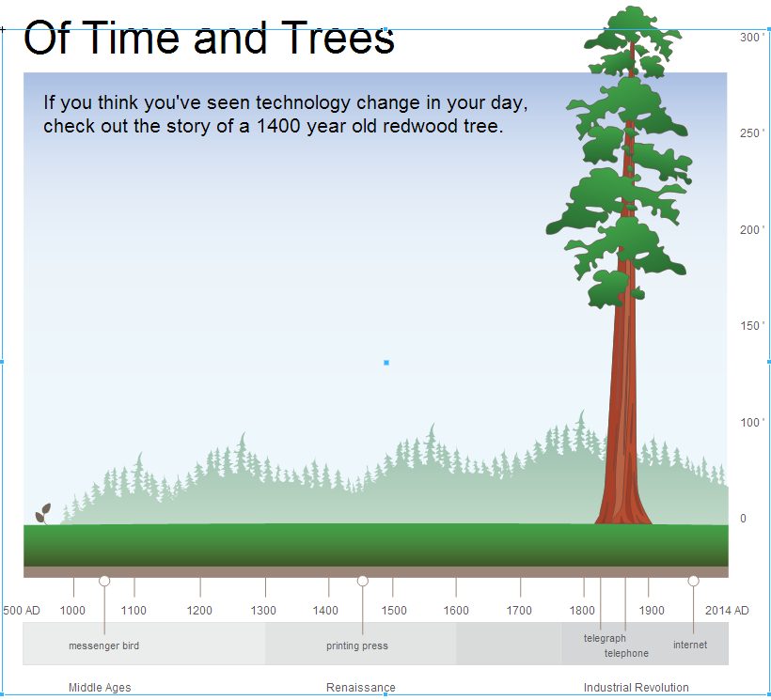The height and width of the screenshot is (700, 771).
Task: Select the Middle Ages era label
Action: point(100,687)
